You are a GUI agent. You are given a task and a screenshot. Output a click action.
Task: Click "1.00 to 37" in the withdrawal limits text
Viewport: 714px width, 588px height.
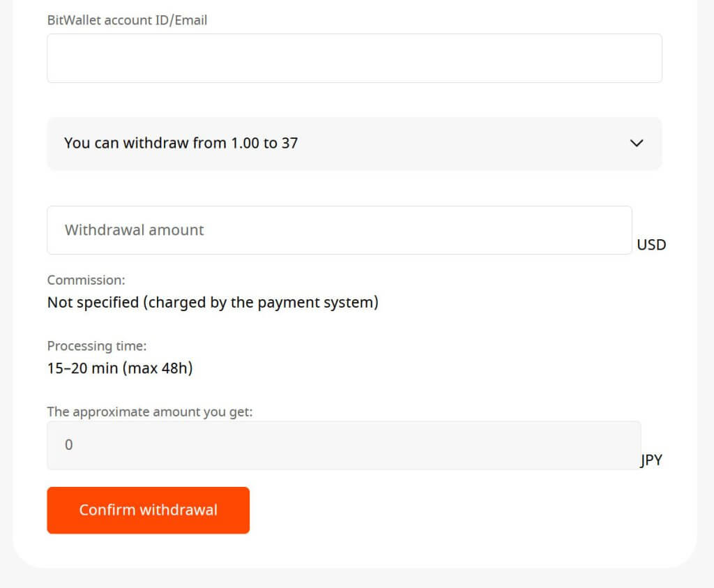coord(264,143)
